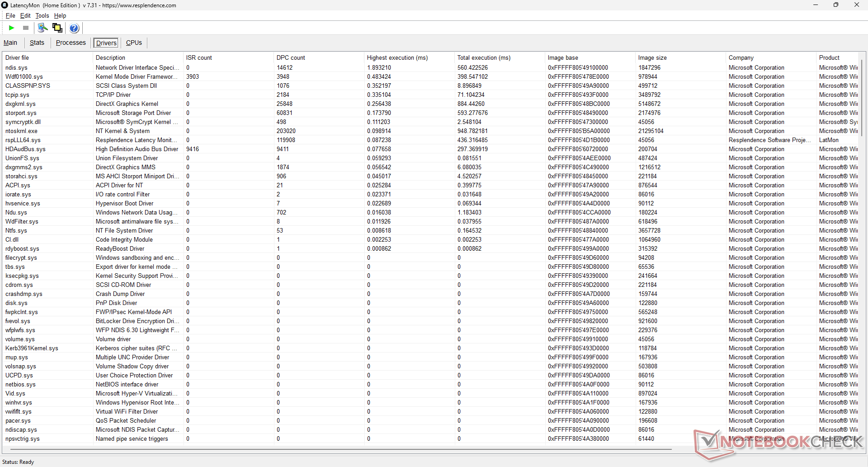Viewport: 868px width, 467px height.
Task: Sort by the ISR count column header
Action: (x=229, y=57)
